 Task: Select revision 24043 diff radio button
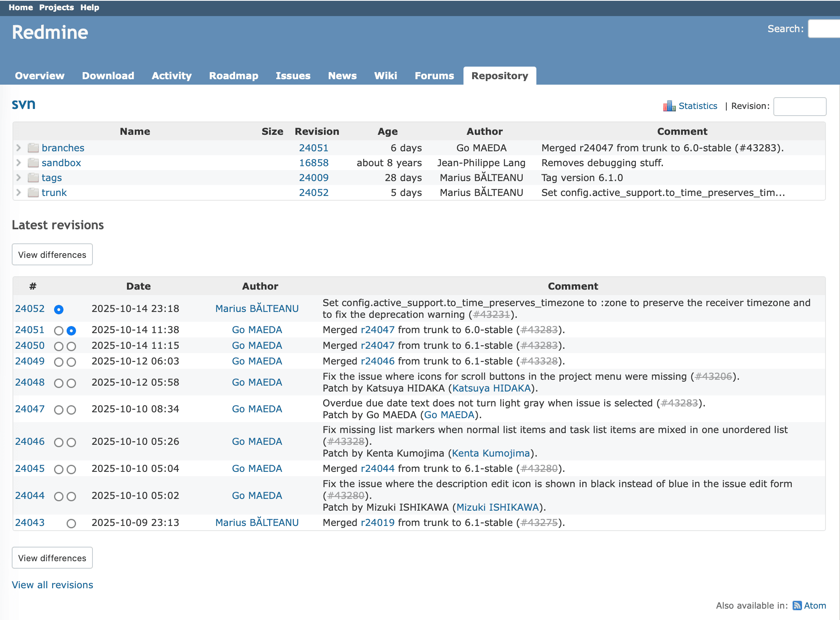click(x=71, y=523)
